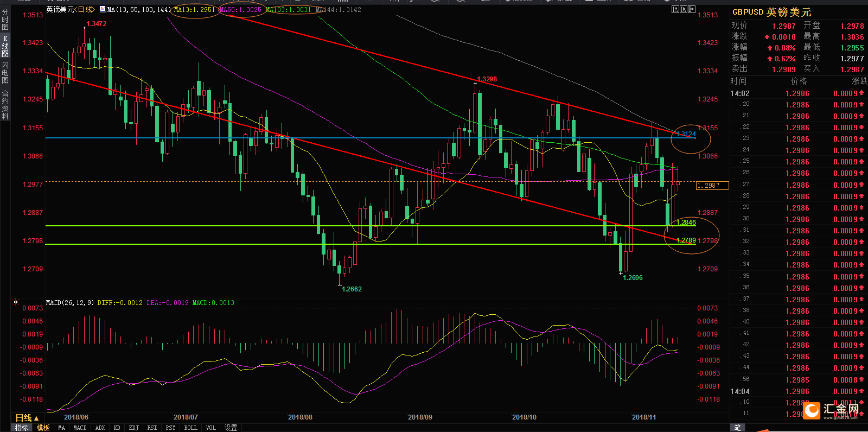Viewport: 868px width, 432px height.
Task: Select the 模板 template tab
Action: pos(43,428)
